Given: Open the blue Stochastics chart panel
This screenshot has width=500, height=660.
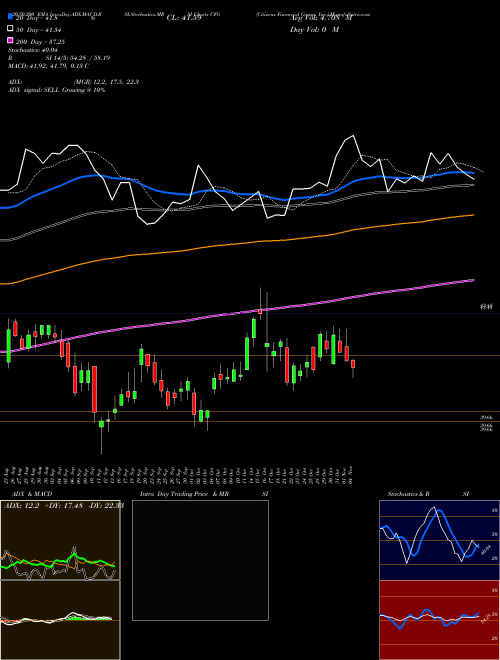Looking at the screenshot, I should [x=439, y=540].
